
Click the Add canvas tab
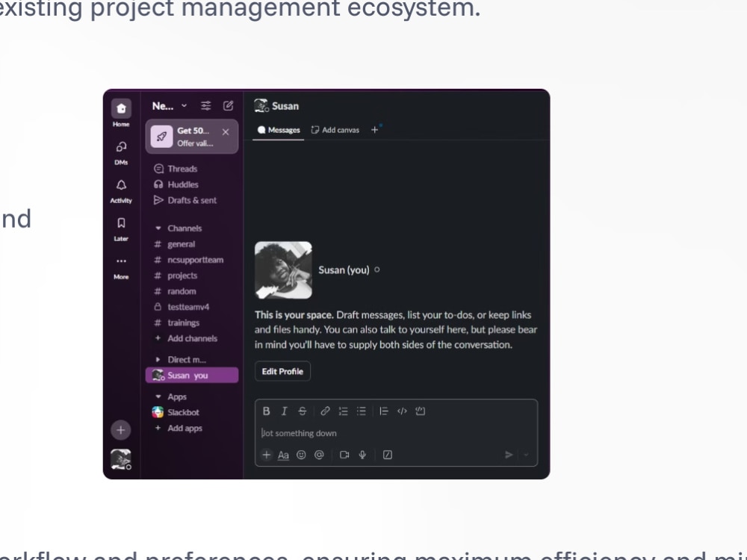(335, 130)
